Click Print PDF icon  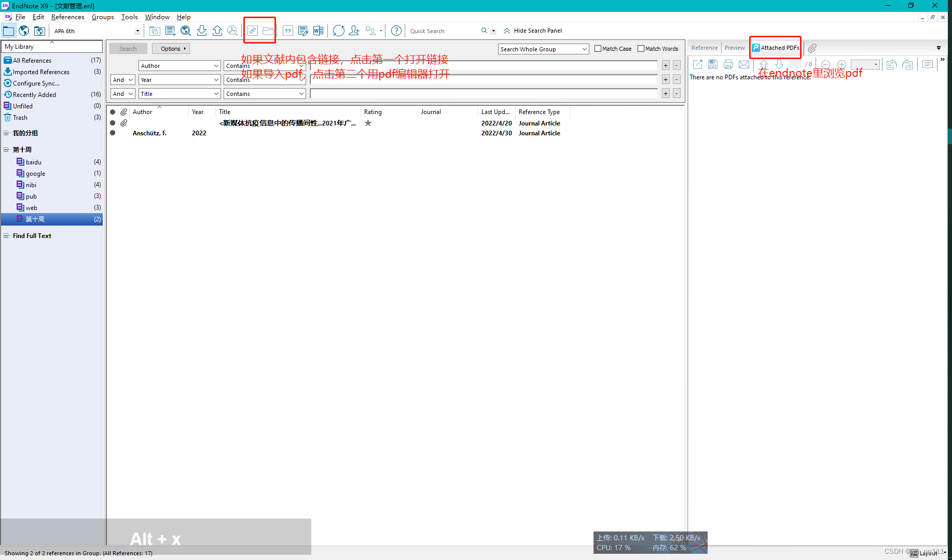coord(728,65)
